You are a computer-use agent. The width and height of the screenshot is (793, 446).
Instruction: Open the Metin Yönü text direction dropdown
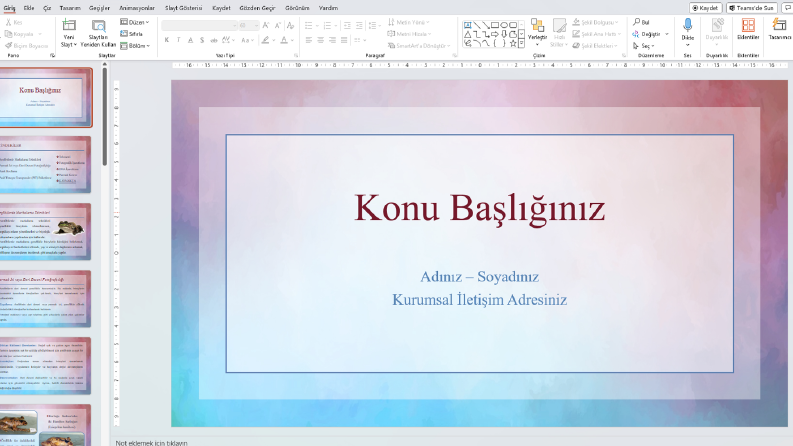click(x=409, y=22)
